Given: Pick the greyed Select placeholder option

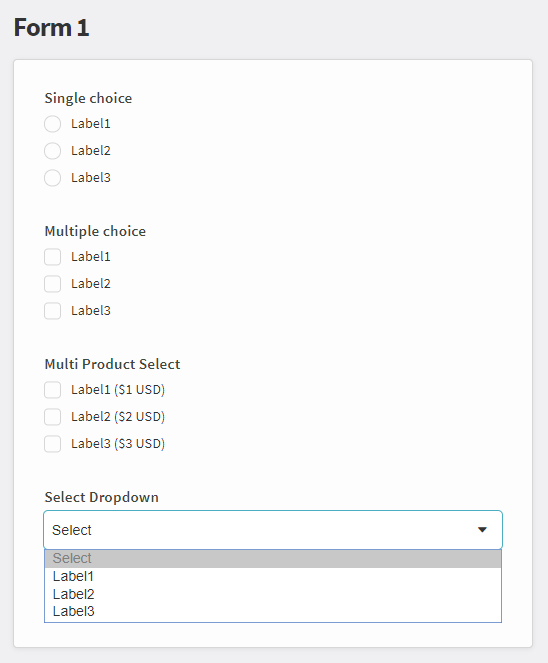Looking at the screenshot, I should tap(273, 559).
